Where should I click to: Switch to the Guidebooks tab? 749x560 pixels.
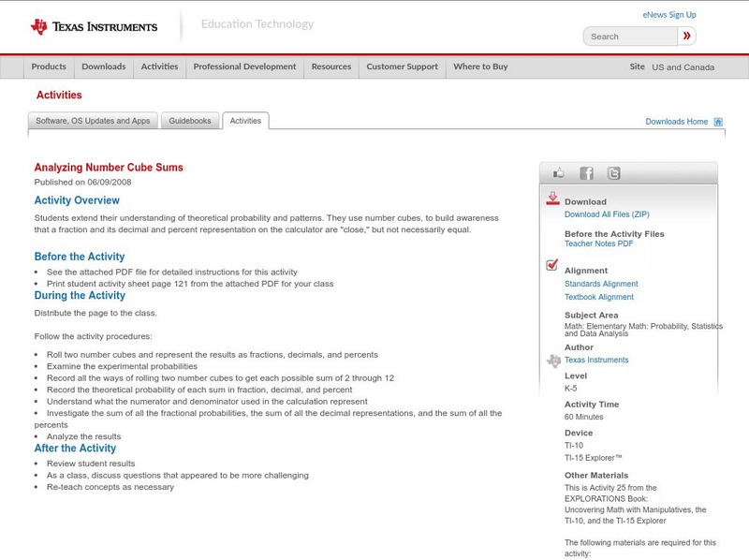pos(190,121)
